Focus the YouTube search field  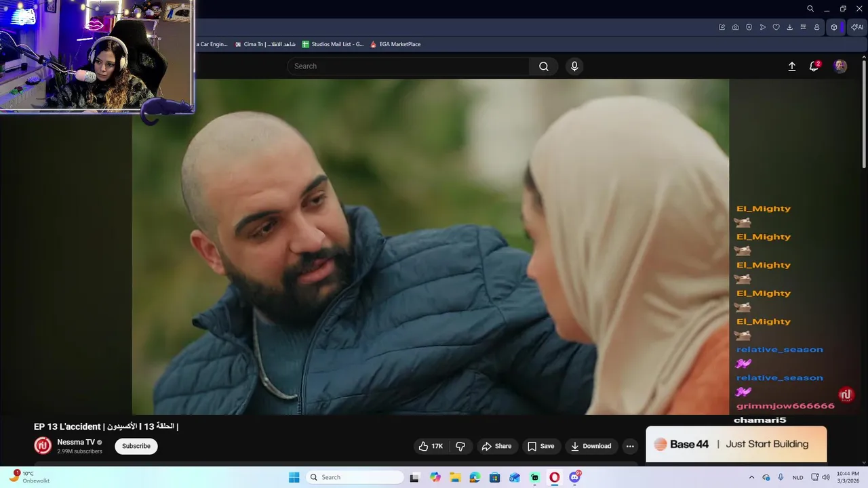pos(408,66)
